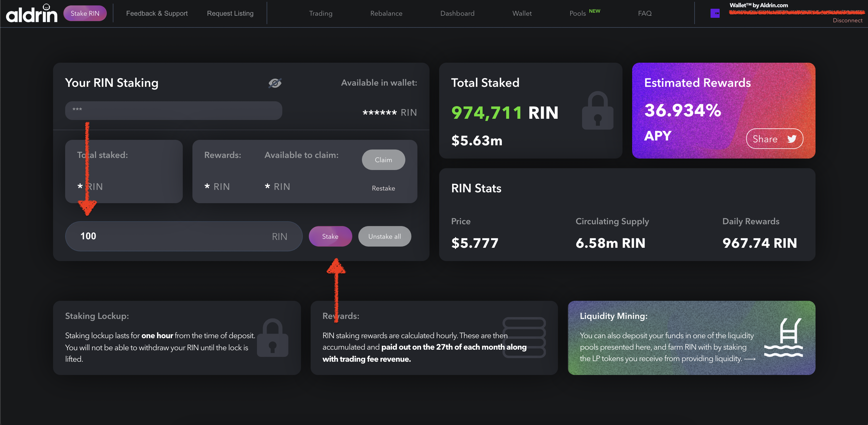Click the Aldrin logo
This screenshot has height=425, width=868.
point(32,13)
